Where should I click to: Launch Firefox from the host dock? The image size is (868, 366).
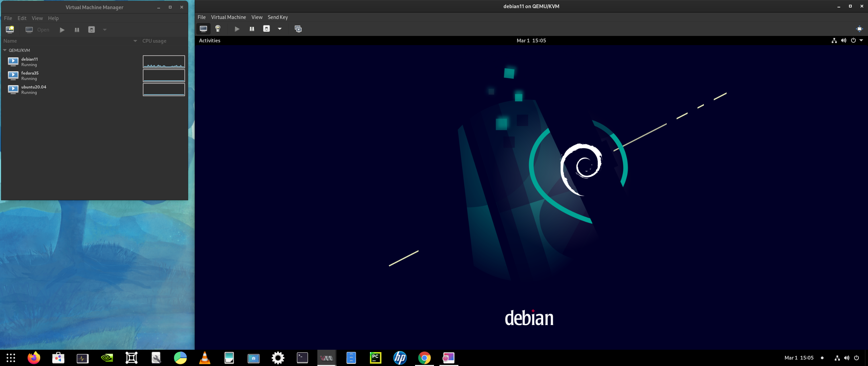(x=34, y=358)
